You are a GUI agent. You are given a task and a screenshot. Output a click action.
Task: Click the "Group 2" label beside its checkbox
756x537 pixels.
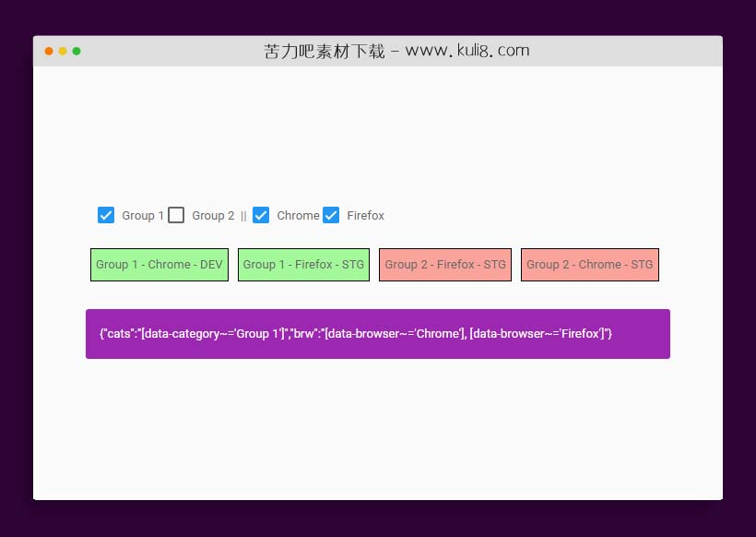click(213, 216)
